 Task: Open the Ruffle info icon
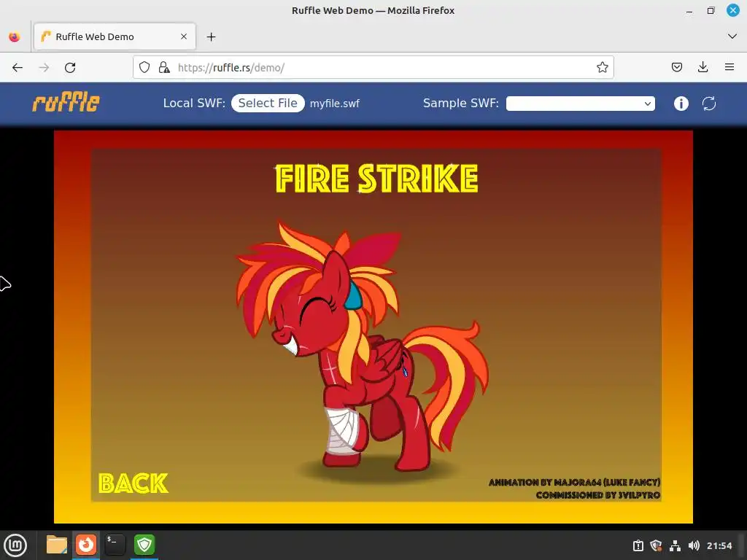point(681,104)
